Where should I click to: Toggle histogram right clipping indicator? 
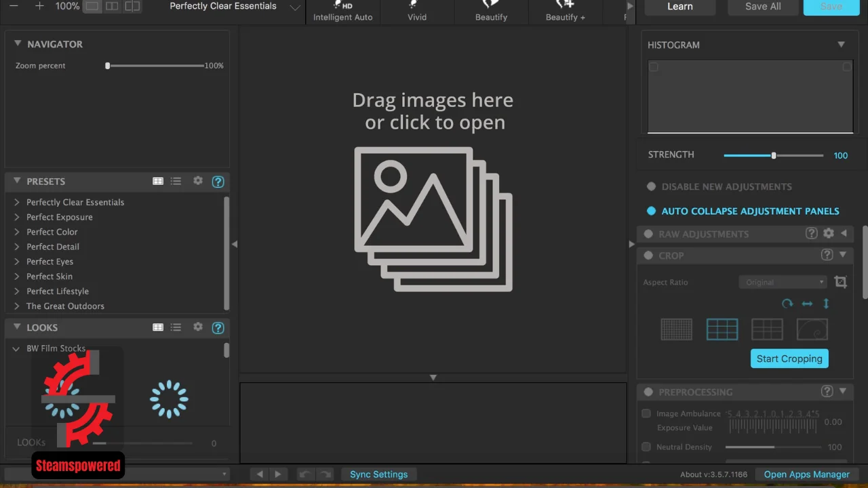pos(847,67)
